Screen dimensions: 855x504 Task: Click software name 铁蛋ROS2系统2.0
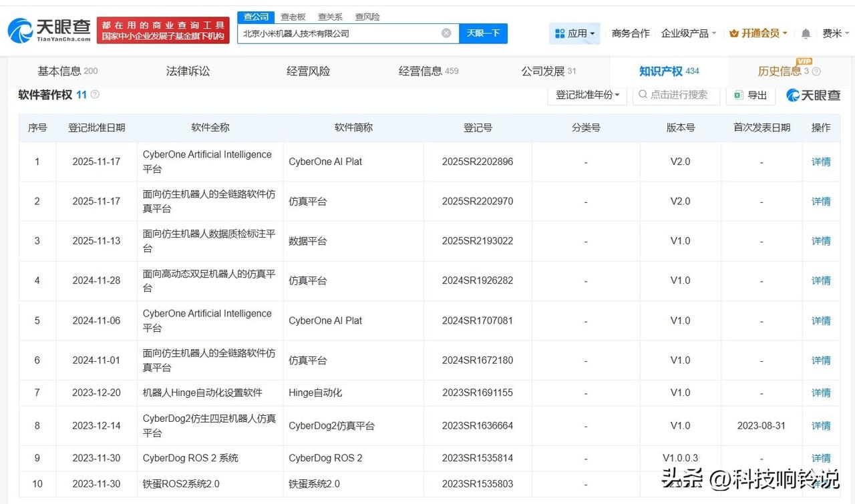tap(181, 484)
